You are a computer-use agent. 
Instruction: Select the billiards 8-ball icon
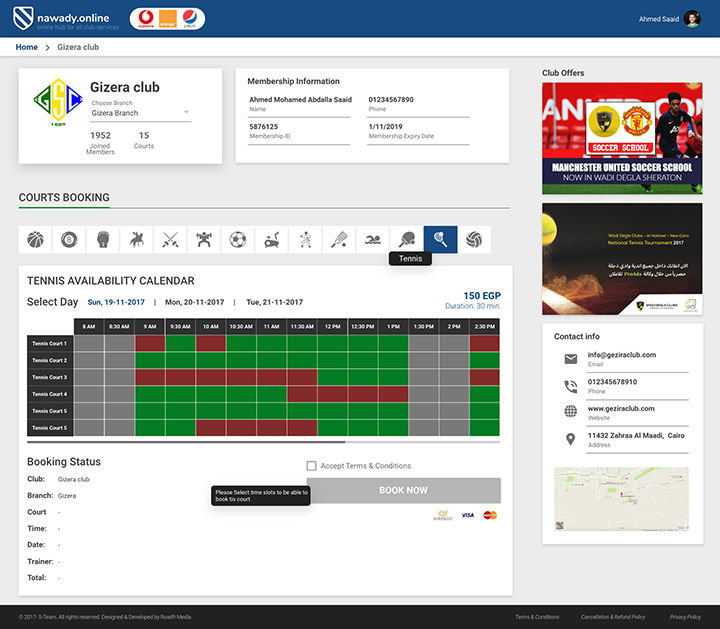[x=69, y=240]
